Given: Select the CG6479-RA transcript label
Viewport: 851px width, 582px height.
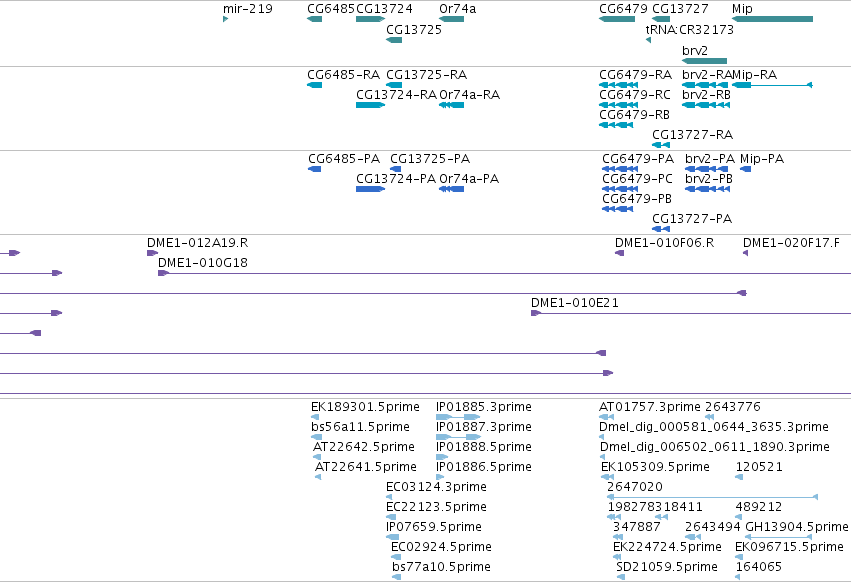Looking at the screenshot, I should click(636, 74).
